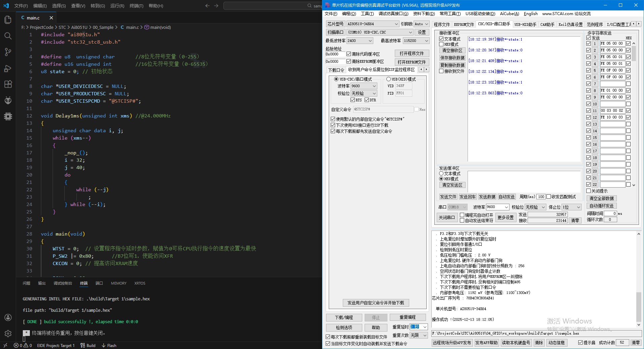Open Source Control view
Screen dimensions: 644x349
pyautogui.click(x=8, y=52)
